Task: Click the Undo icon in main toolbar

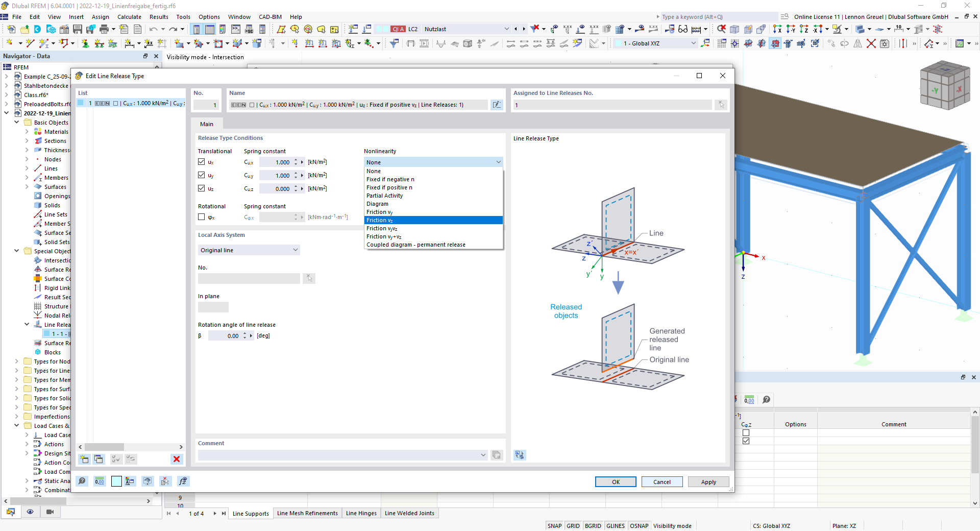Action: coord(153,29)
